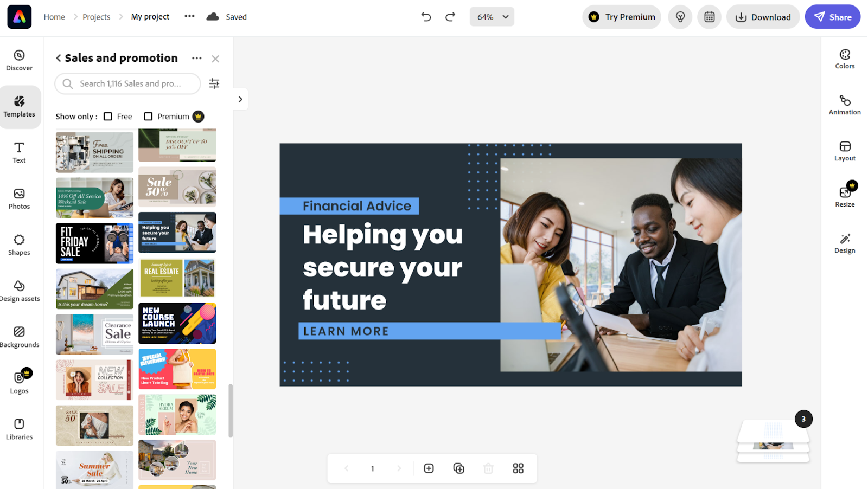Open the page grid view
Screen dimensions: 868x489
[x=518, y=468]
